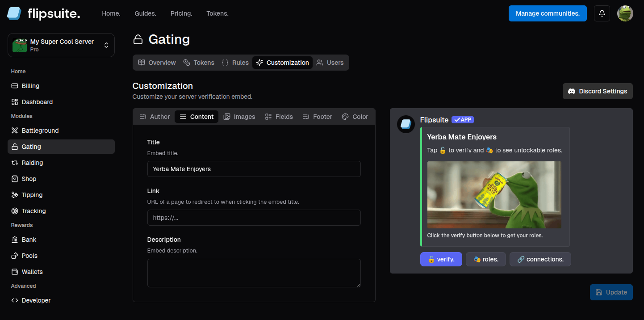This screenshot has width=644, height=320.
Task: Go to the Users tab
Action: tap(330, 63)
